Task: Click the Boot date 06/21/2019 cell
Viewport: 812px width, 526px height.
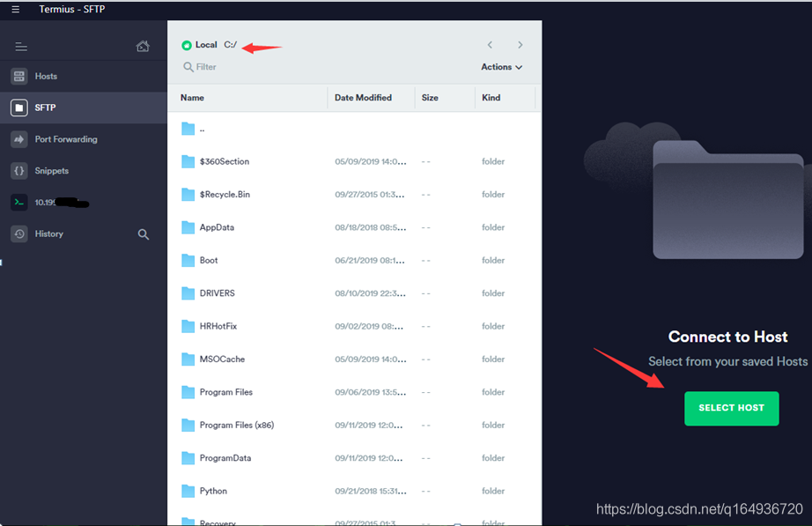Action: point(370,261)
